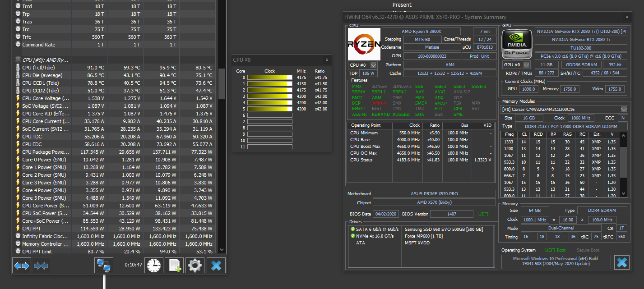644x289 pixels.
Task: Click lightning icon beside Core 0 Power (SMU)
Action: click(18, 160)
